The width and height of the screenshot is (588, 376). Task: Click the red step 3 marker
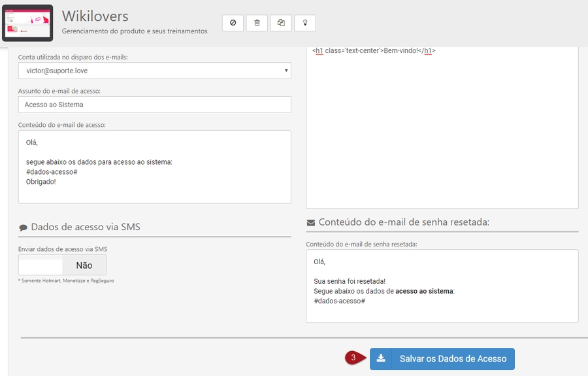pyautogui.click(x=354, y=358)
